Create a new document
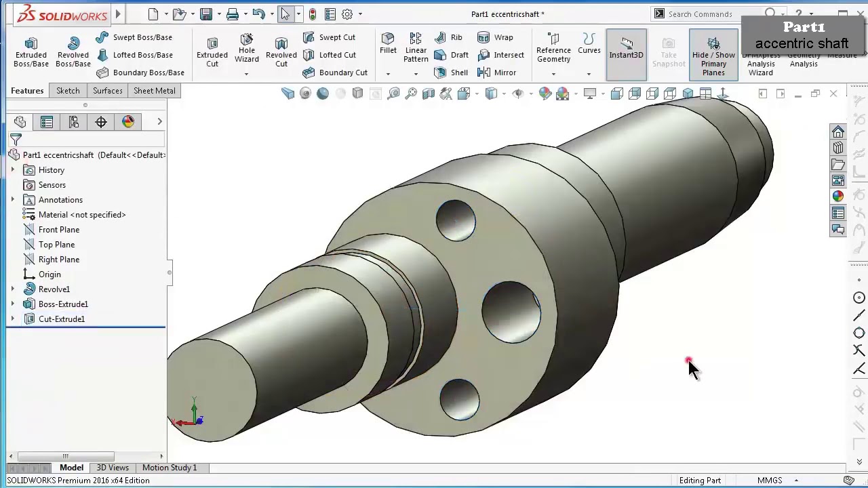868x488 pixels. [153, 14]
